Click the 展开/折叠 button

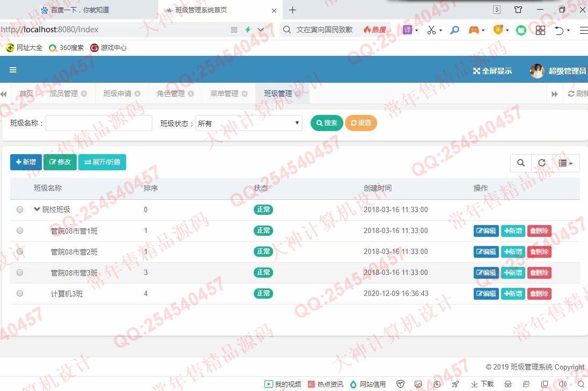[x=102, y=162]
